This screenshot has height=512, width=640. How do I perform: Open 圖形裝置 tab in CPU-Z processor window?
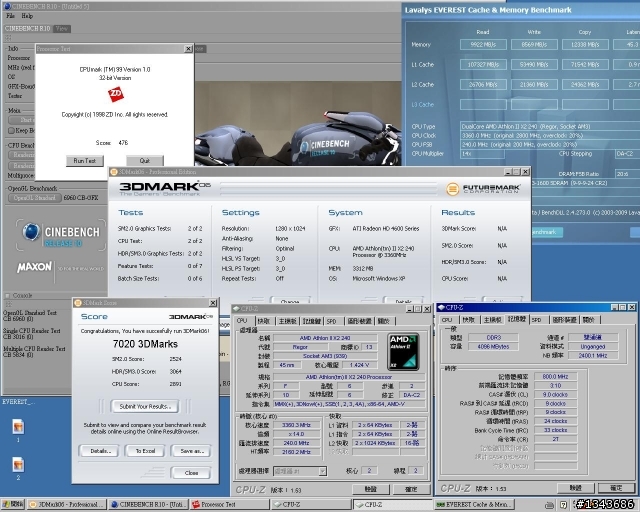tap(359, 321)
